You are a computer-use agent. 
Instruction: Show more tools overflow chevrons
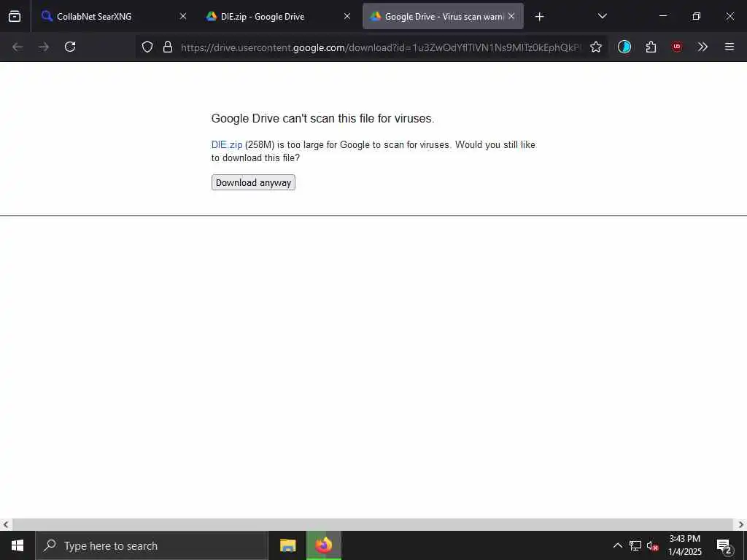point(703,47)
